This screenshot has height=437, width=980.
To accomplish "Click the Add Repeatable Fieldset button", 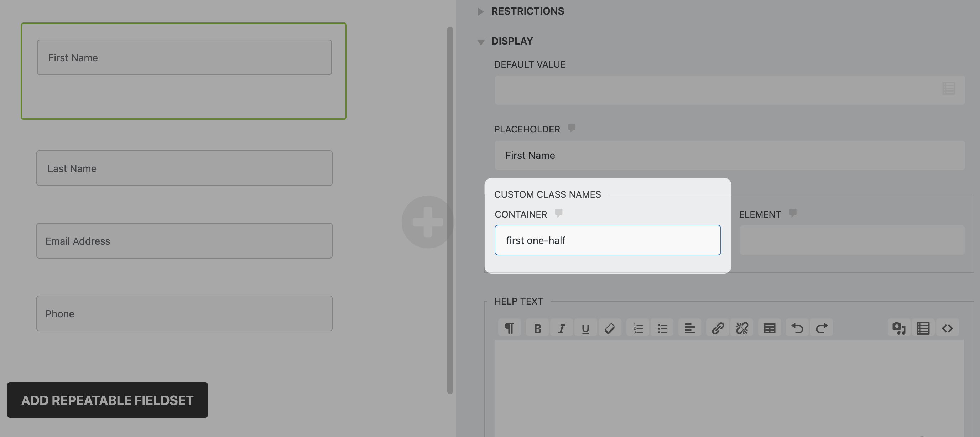I will pyautogui.click(x=107, y=400).
